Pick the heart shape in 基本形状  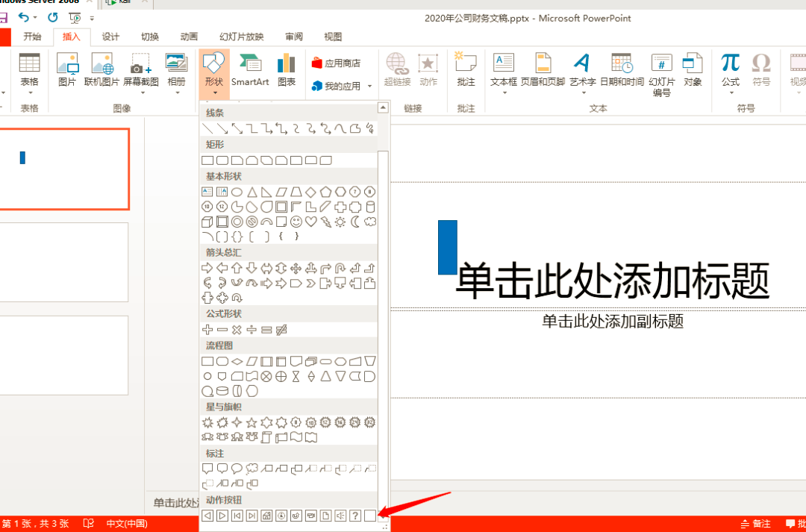click(x=310, y=222)
